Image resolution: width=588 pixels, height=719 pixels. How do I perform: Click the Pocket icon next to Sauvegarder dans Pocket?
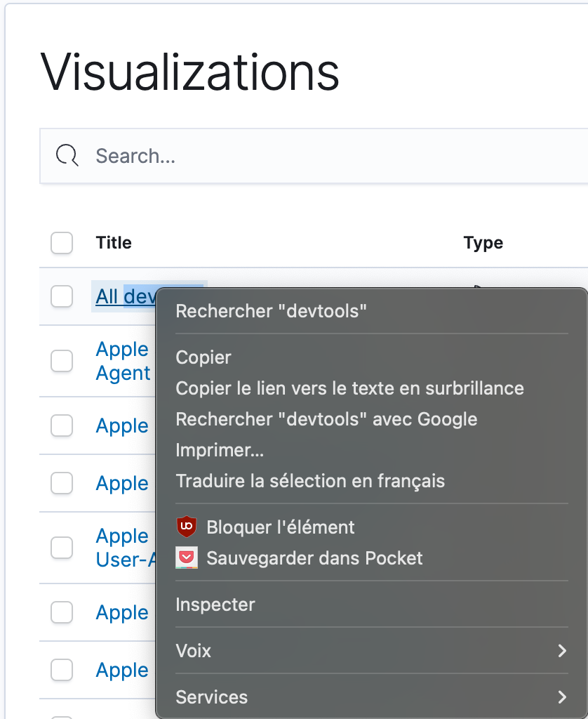coord(187,558)
